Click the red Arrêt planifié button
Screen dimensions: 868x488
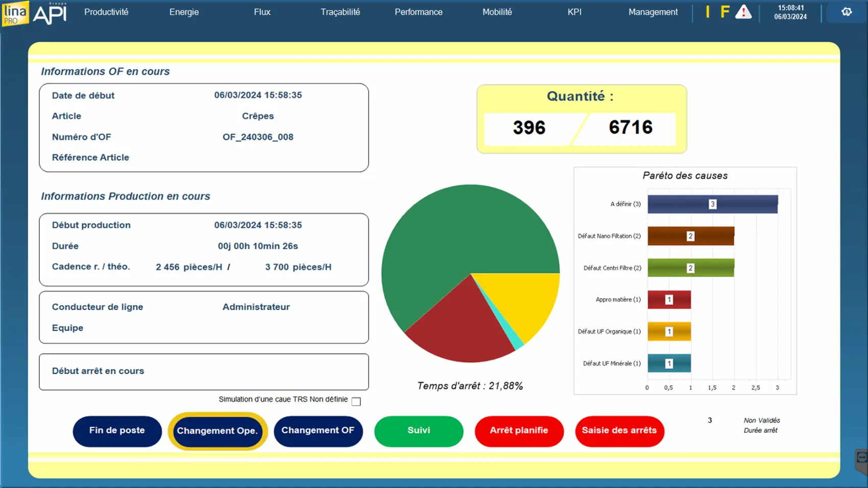point(519,431)
